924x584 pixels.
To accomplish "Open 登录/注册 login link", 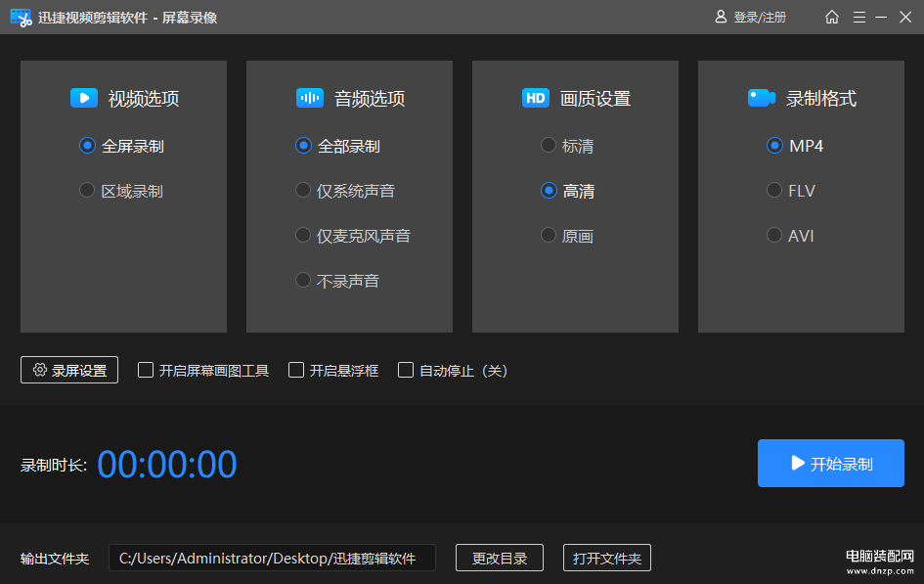I will (760, 18).
